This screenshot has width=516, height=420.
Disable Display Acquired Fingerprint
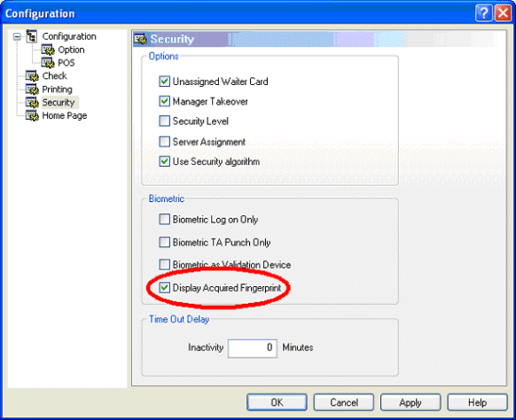(164, 287)
